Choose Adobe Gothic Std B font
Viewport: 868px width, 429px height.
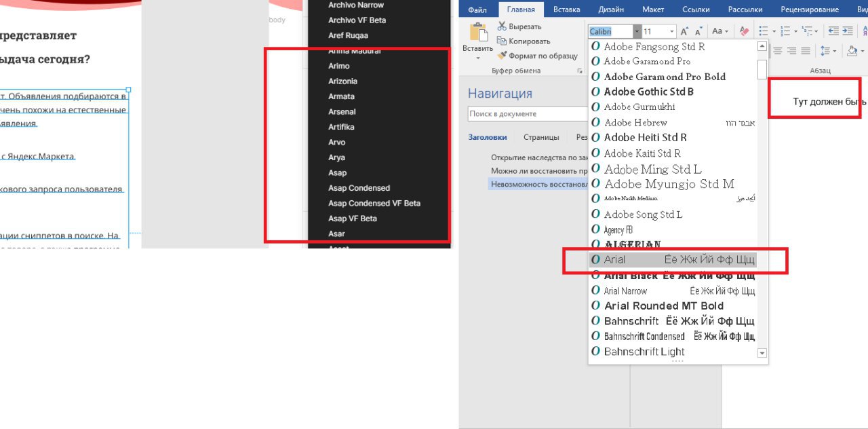pos(673,92)
